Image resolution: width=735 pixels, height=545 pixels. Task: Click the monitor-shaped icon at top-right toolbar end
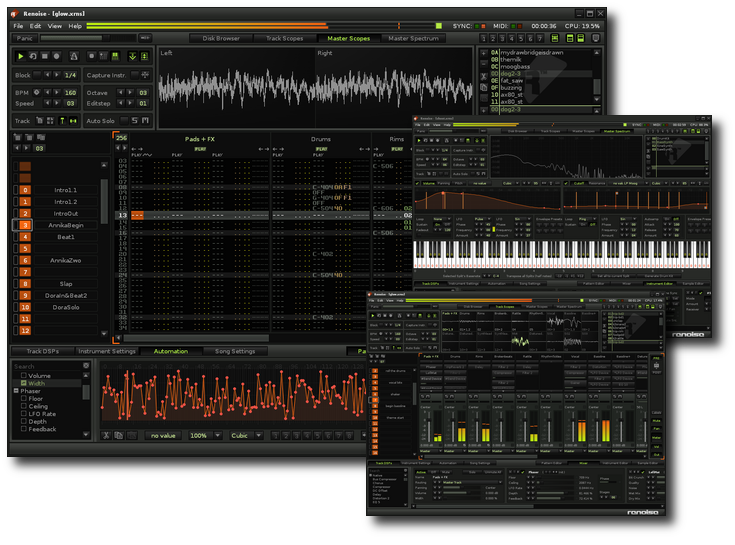click(x=596, y=38)
